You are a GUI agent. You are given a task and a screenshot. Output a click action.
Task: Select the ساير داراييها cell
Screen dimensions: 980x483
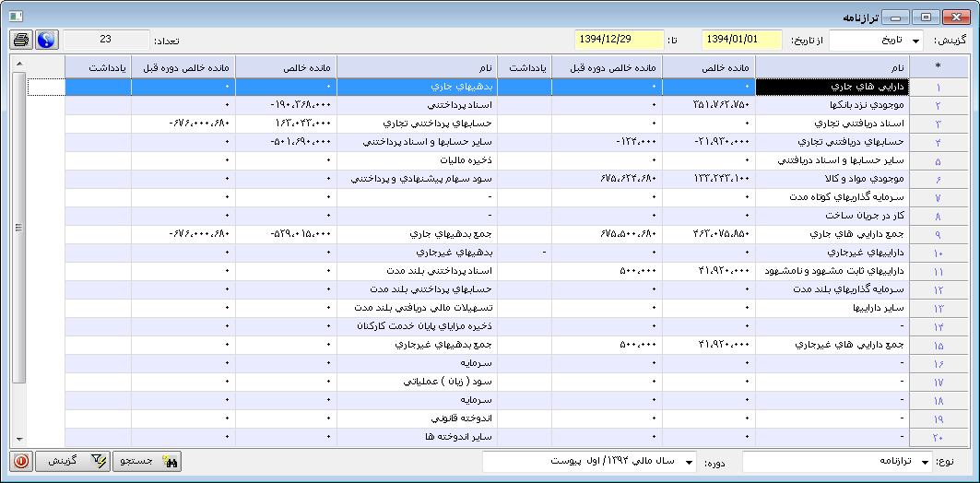(x=832, y=308)
